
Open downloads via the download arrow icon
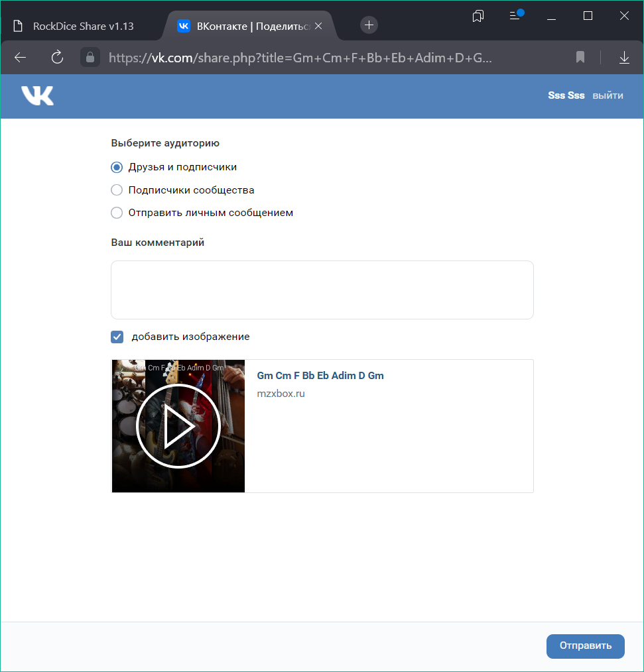624,58
